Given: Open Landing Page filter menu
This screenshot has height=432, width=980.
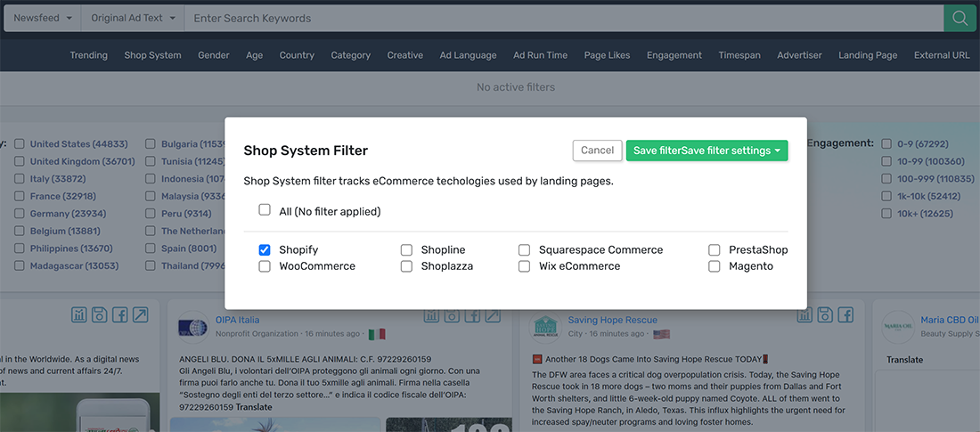Looking at the screenshot, I should 868,55.
